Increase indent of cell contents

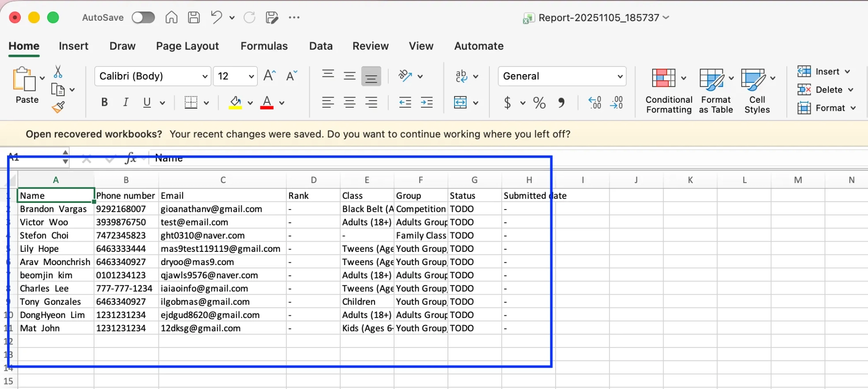[427, 103]
